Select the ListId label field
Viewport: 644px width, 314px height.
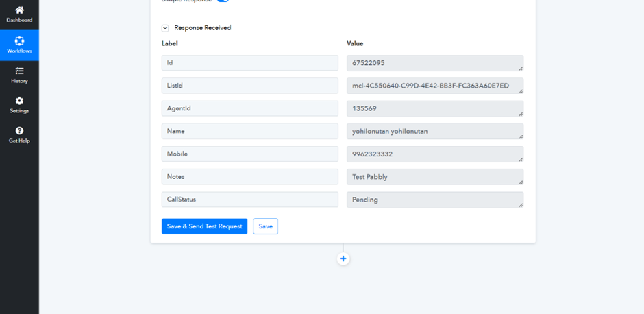249,86
